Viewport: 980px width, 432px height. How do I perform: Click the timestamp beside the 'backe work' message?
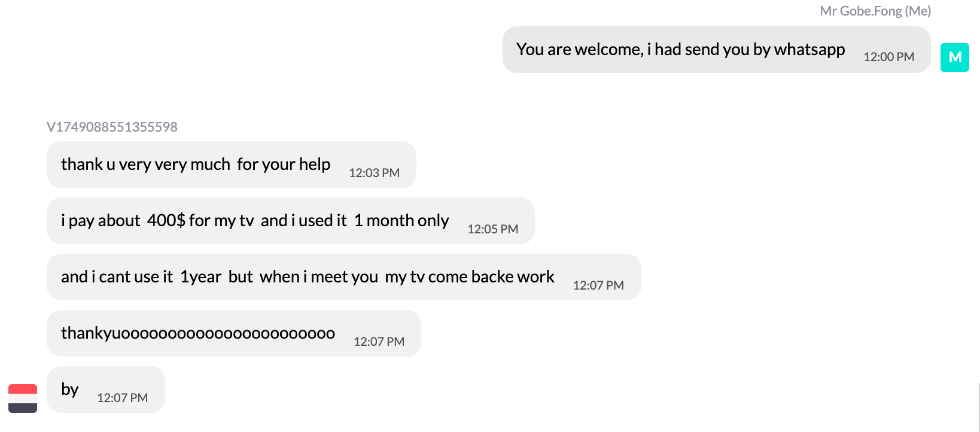[x=598, y=285]
